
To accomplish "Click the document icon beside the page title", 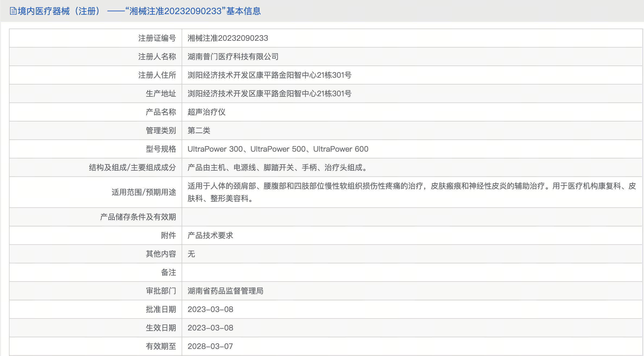I will 13,11.
